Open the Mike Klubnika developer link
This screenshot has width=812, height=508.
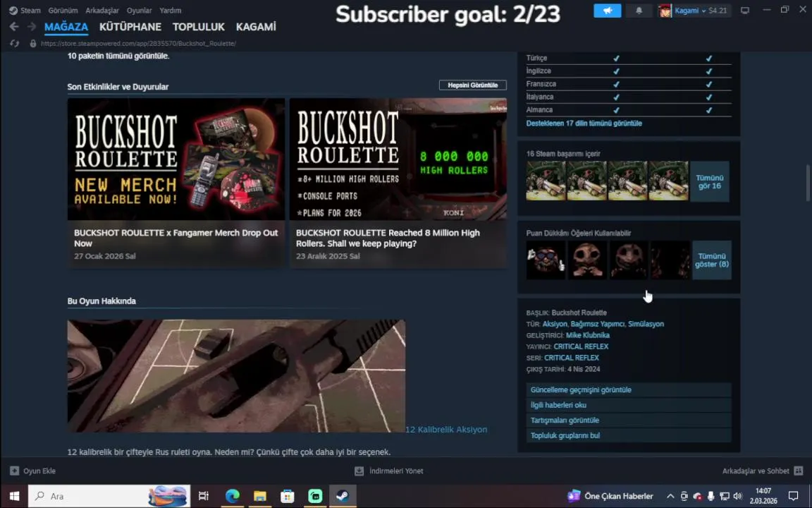tap(588, 335)
